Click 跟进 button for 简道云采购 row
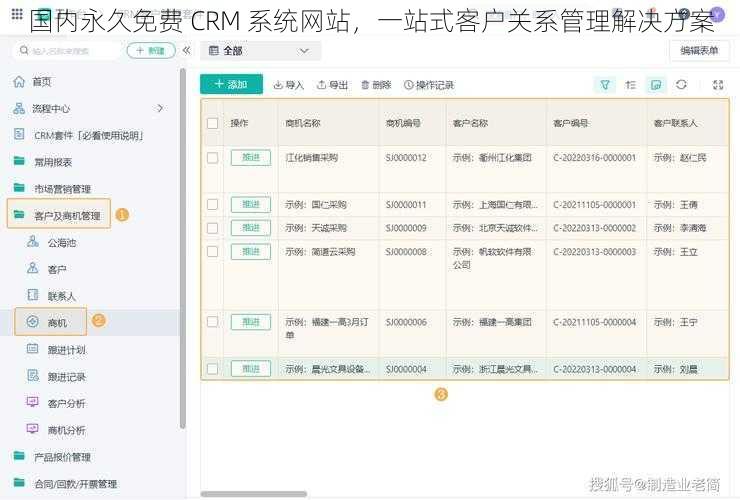The width and height of the screenshot is (740, 500). point(251,251)
